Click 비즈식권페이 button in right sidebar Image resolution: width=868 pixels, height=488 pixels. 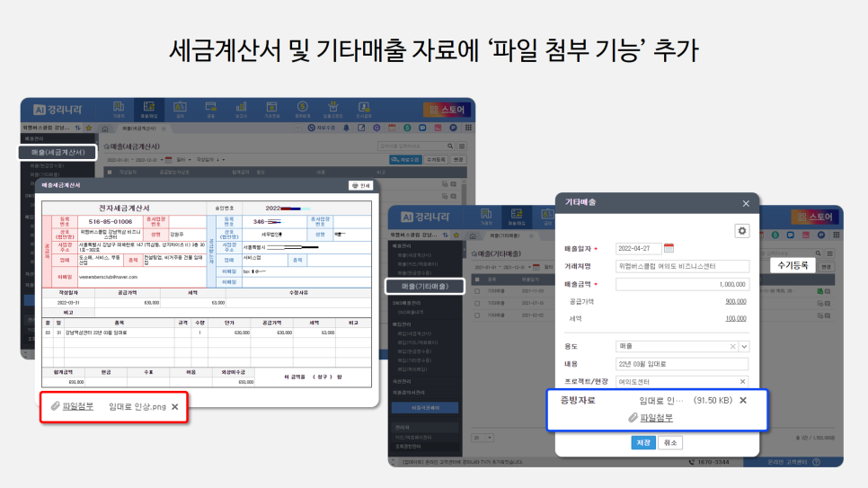click(x=425, y=408)
